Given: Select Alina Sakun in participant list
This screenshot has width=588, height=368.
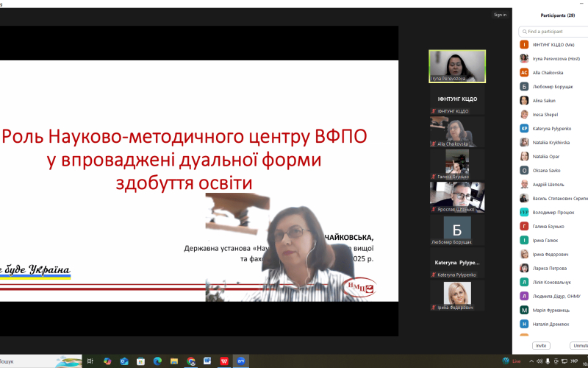Looking at the screenshot, I should (x=553, y=101).
